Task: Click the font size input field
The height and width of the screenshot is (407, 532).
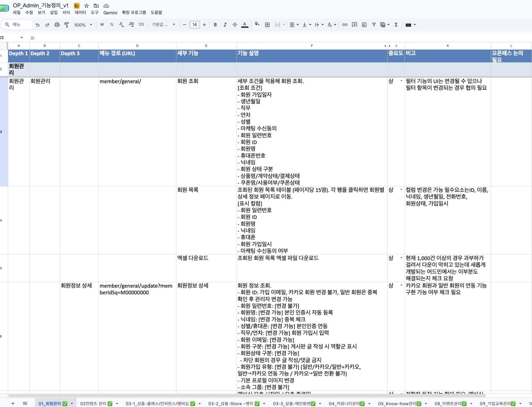Action: coord(194,25)
